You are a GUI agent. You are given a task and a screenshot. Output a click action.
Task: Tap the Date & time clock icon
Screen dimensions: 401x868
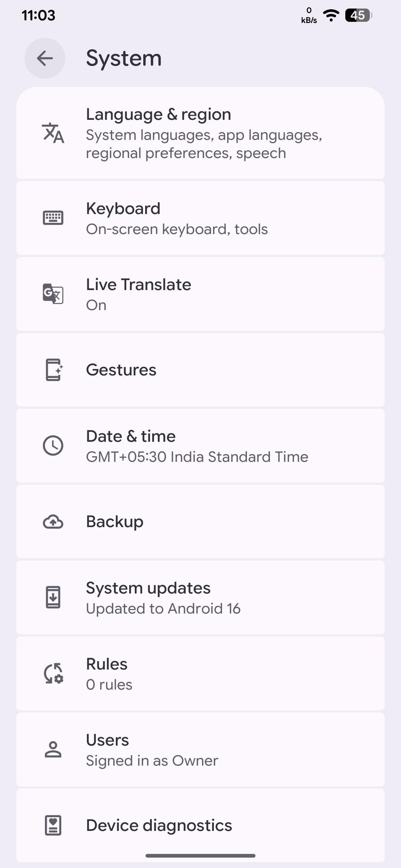point(53,445)
